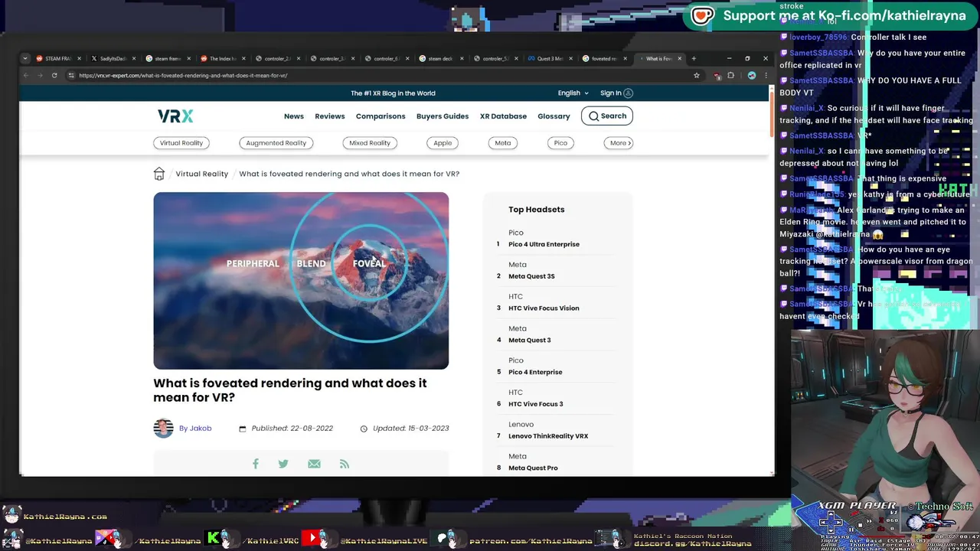Switch to the foveated Google search tab
The image size is (980, 551).
(x=604, y=59)
